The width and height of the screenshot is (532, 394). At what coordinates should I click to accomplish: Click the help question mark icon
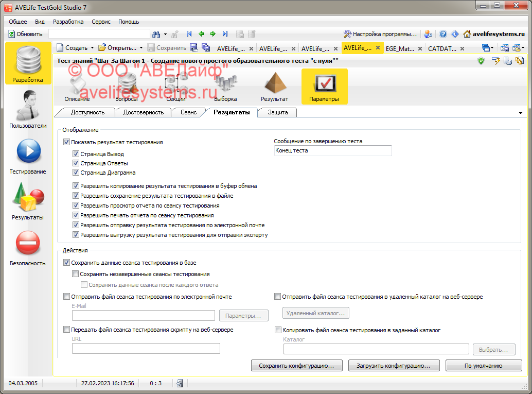click(x=443, y=34)
